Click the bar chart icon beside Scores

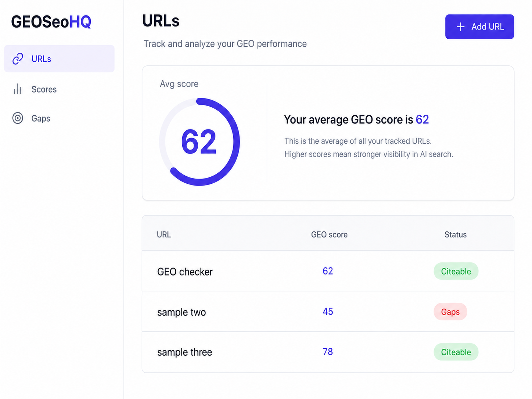pos(18,89)
